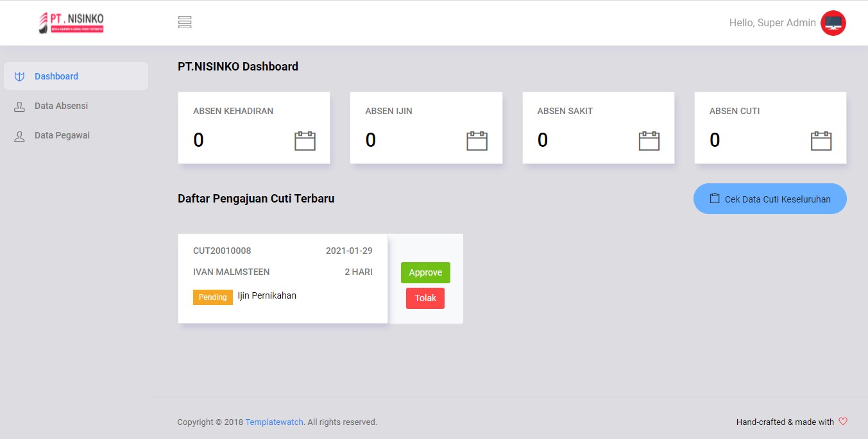Click the clipboard icon on Cek Data button
Viewport: 868px width, 439px height.
point(714,199)
